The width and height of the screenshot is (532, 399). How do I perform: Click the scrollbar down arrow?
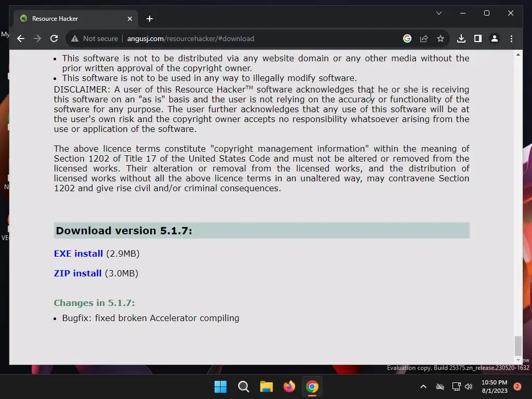click(518, 361)
